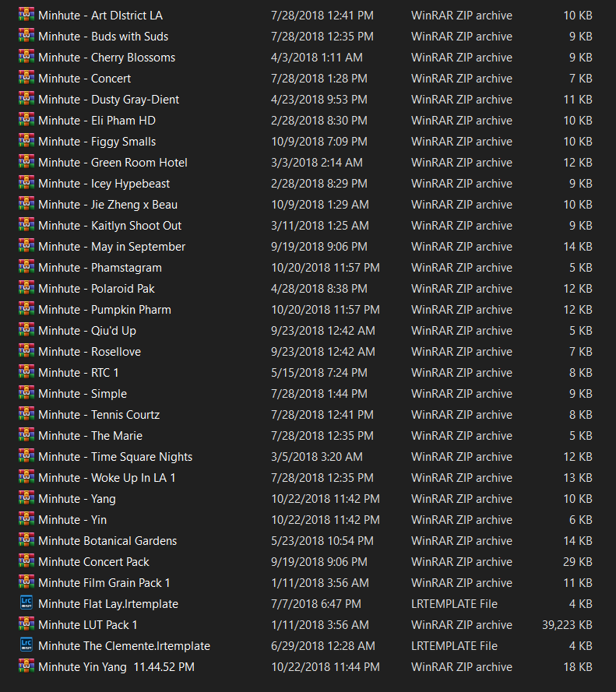This screenshot has width=616, height=692.
Task: Click the icon next to Minhute - May in September
Action: pyautogui.click(x=26, y=246)
